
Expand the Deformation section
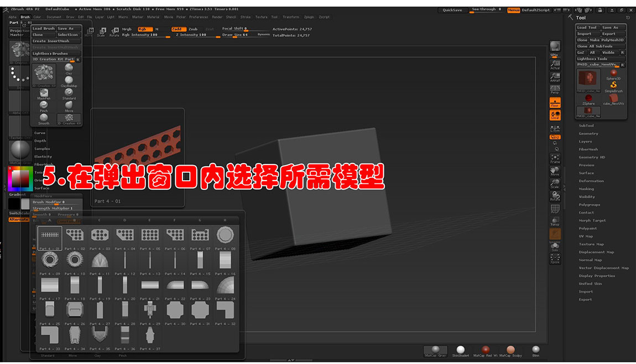pos(591,181)
